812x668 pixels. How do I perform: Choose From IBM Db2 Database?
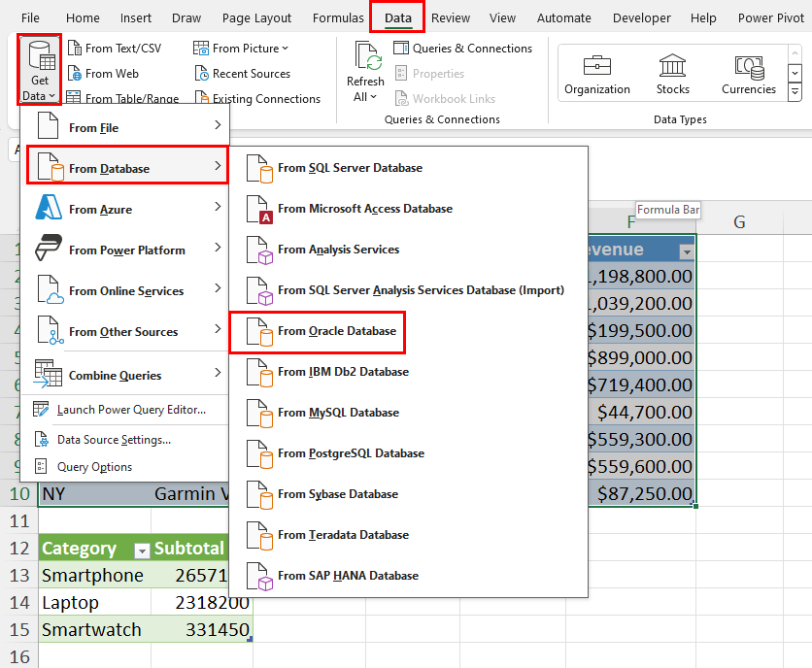[x=408, y=372]
